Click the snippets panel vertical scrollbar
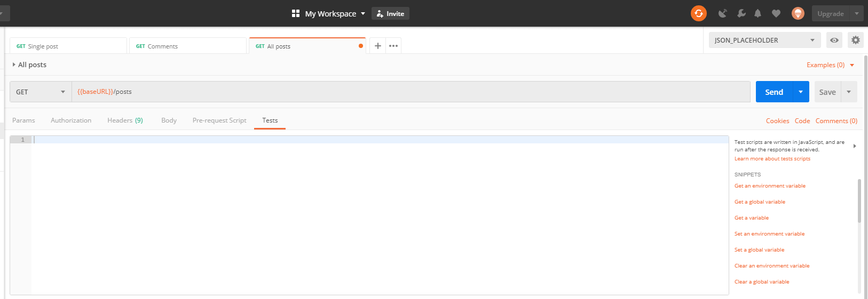The width and height of the screenshot is (868, 299). pos(859,200)
